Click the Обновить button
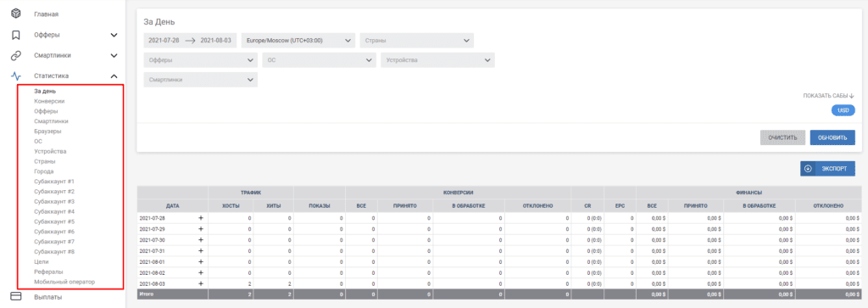 (x=832, y=137)
